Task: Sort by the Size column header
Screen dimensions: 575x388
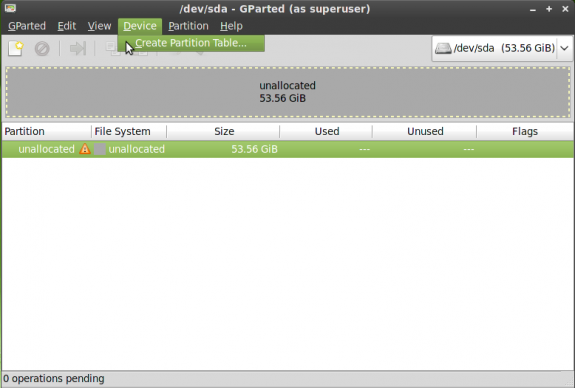Action: (223, 131)
